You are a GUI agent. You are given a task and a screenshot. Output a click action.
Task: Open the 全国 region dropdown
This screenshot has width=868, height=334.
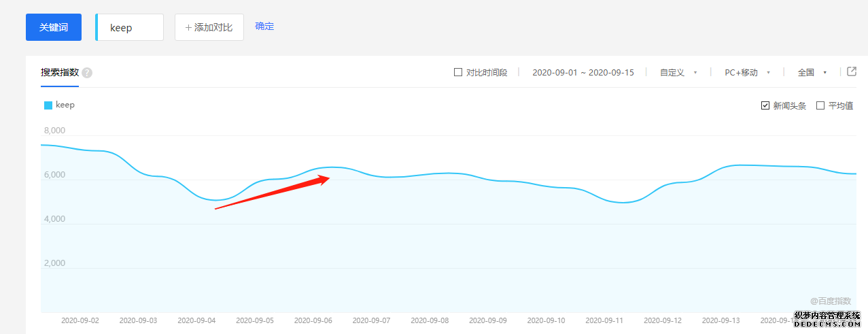pos(812,72)
